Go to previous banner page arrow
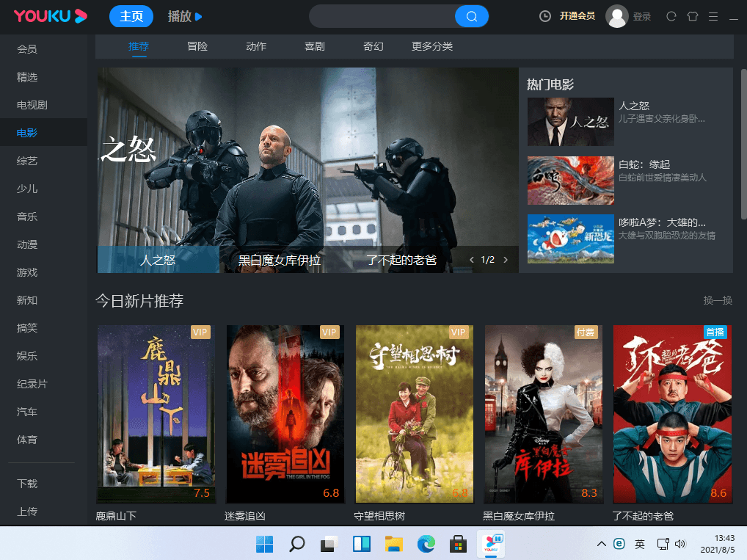This screenshot has width=747, height=560. (x=472, y=260)
